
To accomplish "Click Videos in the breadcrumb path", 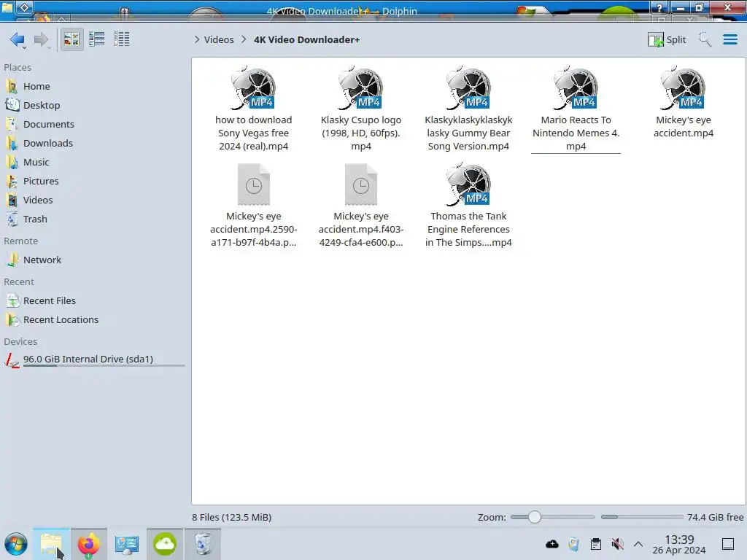I will [x=219, y=39].
